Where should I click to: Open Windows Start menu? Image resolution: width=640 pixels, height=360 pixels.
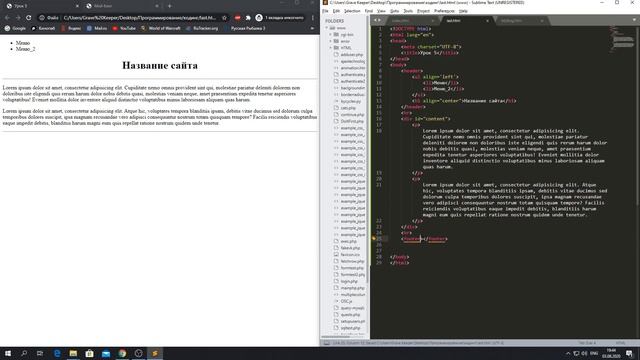click(8, 353)
